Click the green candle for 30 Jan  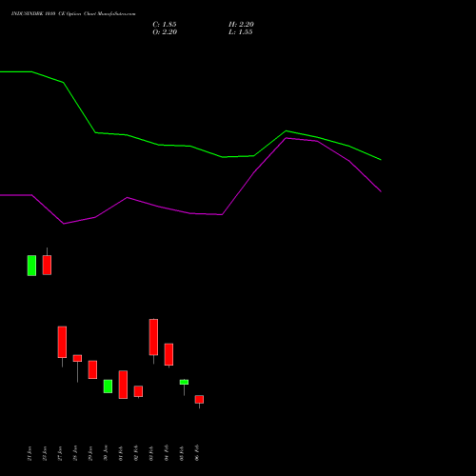point(108,387)
